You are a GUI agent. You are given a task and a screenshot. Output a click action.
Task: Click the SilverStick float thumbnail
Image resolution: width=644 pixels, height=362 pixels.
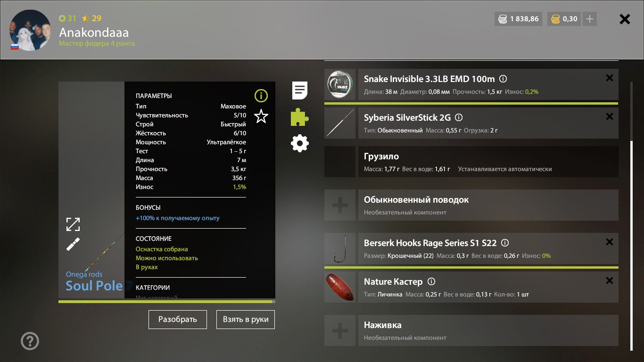340,123
